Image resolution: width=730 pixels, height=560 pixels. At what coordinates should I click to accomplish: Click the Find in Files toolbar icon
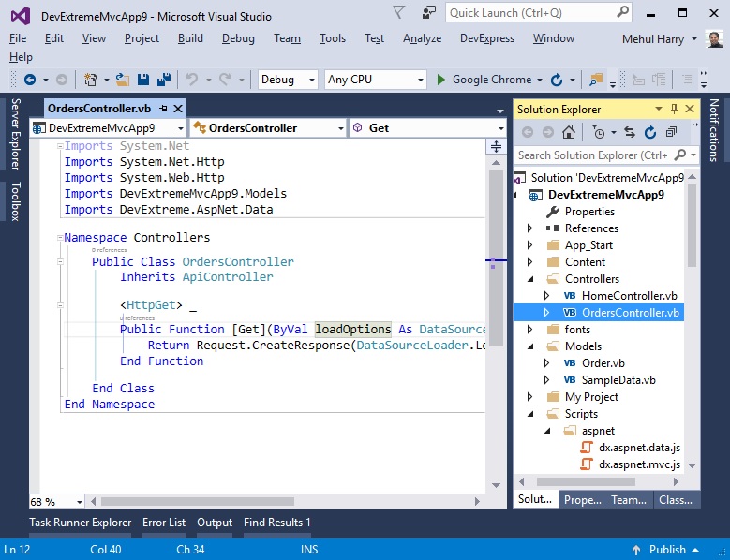(x=595, y=80)
